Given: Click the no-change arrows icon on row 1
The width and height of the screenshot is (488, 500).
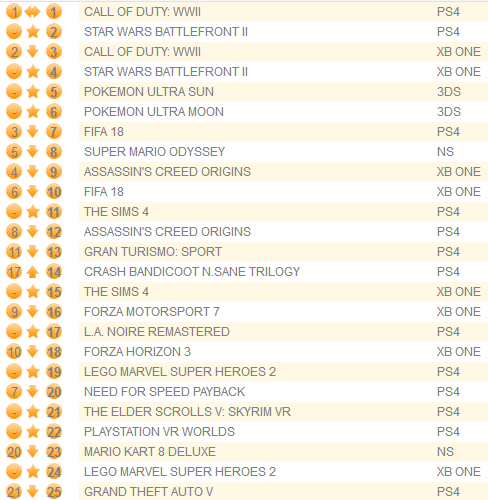Looking at the screenshot, I should (x=33, y=12).
